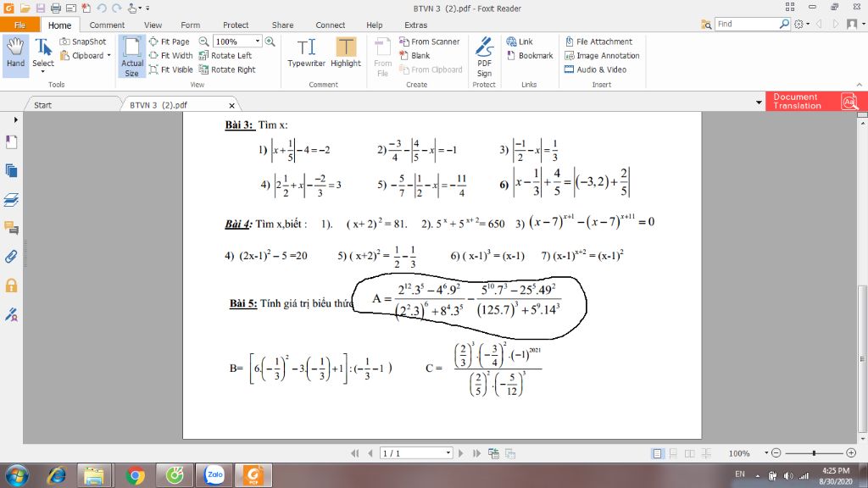Open the Security lock panel
868x488 pixels.
pos(11,286)
